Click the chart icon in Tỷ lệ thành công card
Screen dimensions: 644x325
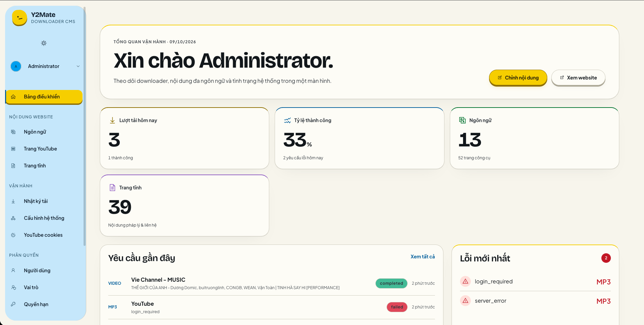[287, 120]
